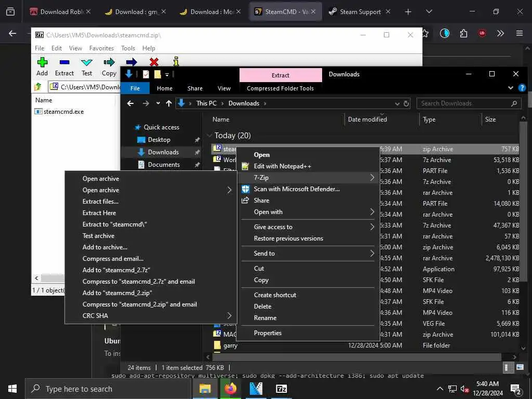Sort by Type column header

pyautogui.click(x=429, y=119)
